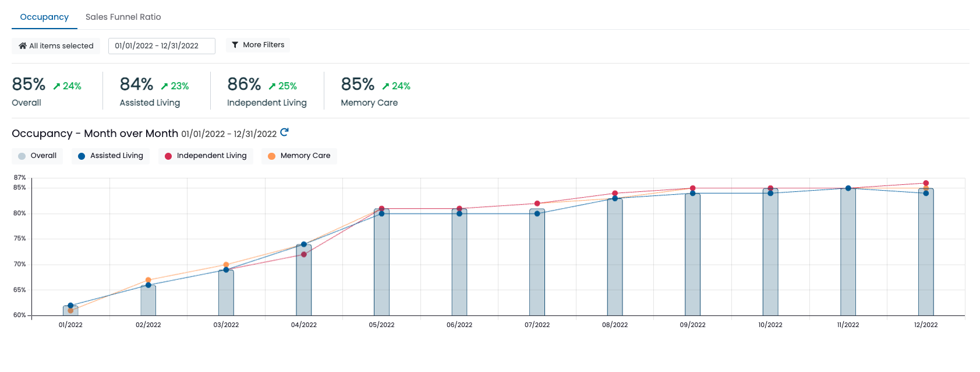The image size is (980, 372).
Task: Click the 23% upward trend arrow icon
Action: 164,86
